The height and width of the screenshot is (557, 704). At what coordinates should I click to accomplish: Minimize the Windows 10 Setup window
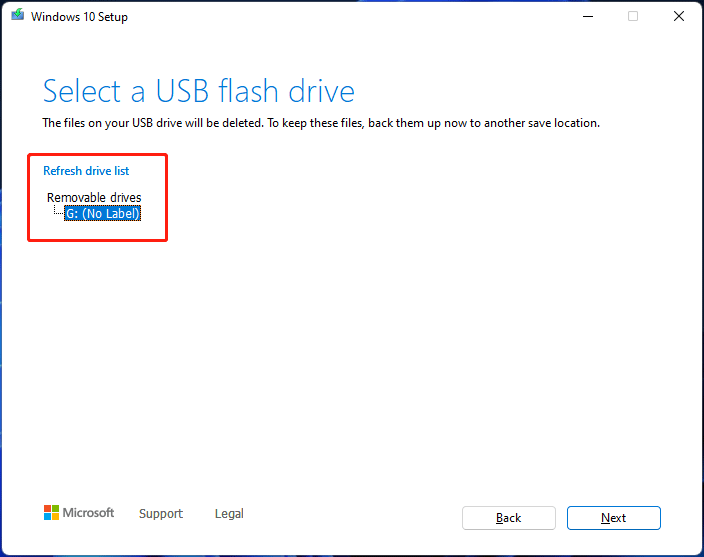point(588,17)
